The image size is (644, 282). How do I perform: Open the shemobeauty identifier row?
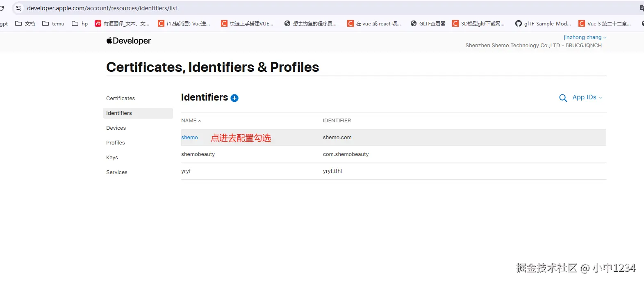tap(198, 154)
